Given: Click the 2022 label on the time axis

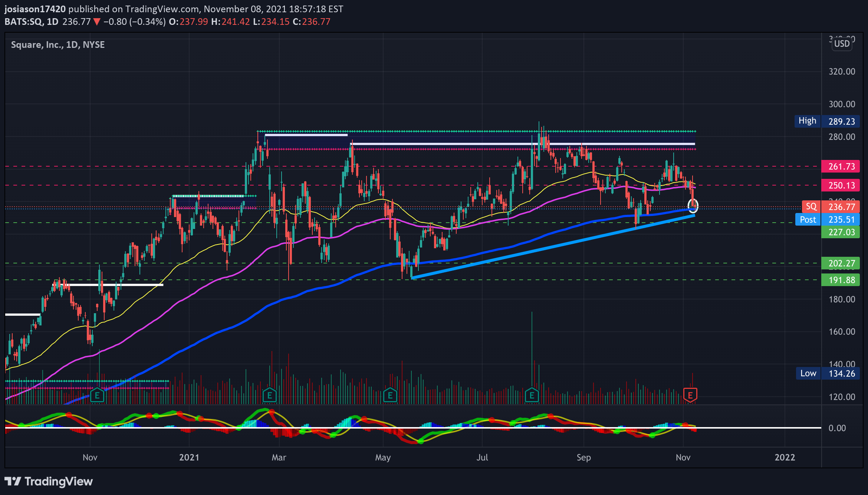Looking at the screenshot, I should 785,457.
